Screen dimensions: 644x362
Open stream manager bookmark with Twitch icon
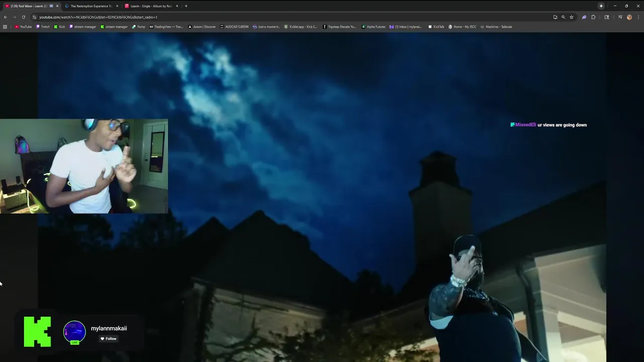coord(83,27)
